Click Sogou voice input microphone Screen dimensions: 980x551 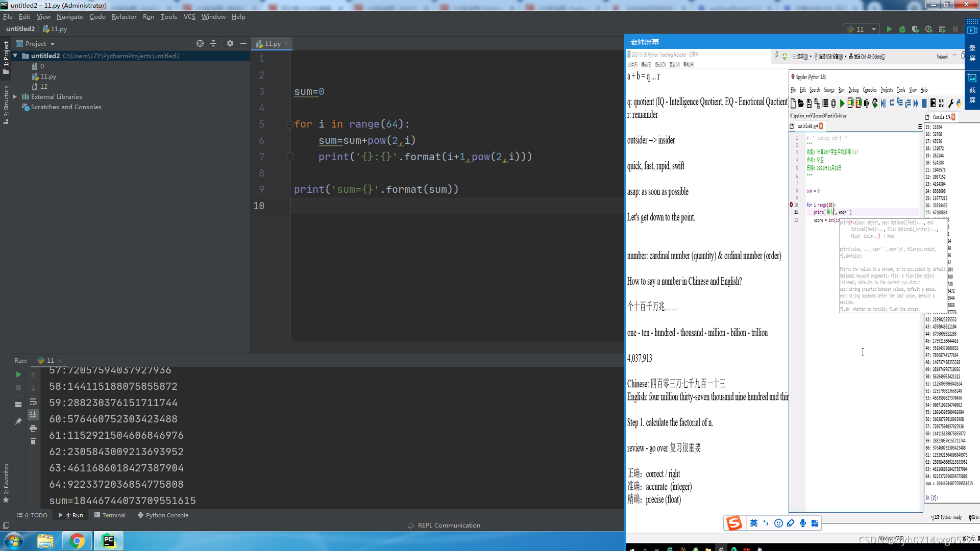point(803,523)
